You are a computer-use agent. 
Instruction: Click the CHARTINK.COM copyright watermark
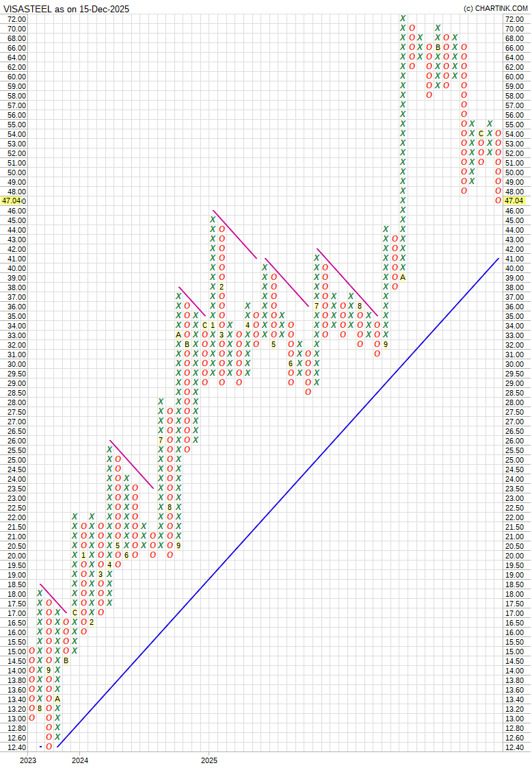[x=495, y=8]
